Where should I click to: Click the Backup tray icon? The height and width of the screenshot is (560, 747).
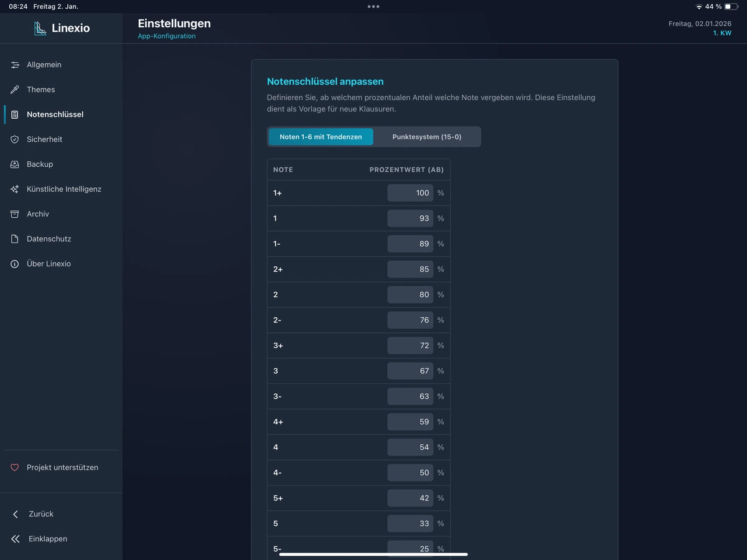[15, 164]
